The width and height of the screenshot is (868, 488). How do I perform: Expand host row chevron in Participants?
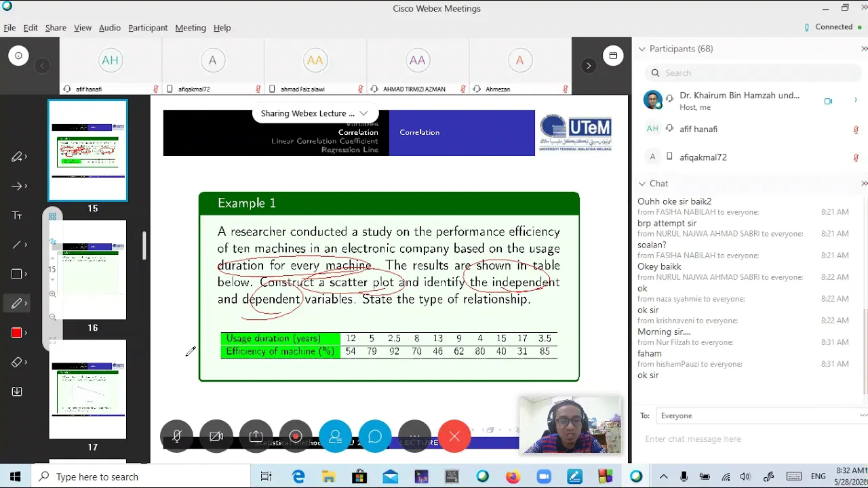855,100
